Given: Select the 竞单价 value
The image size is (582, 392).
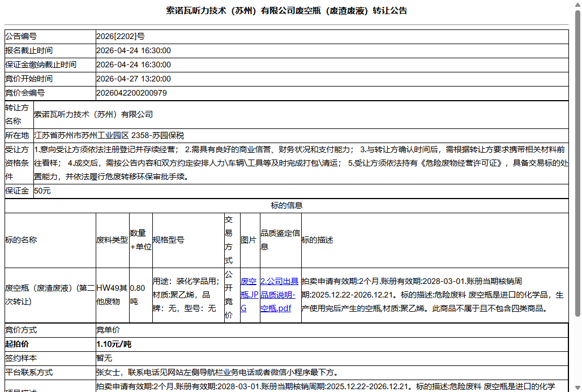Looking at the screenshot, I should 108,330.
